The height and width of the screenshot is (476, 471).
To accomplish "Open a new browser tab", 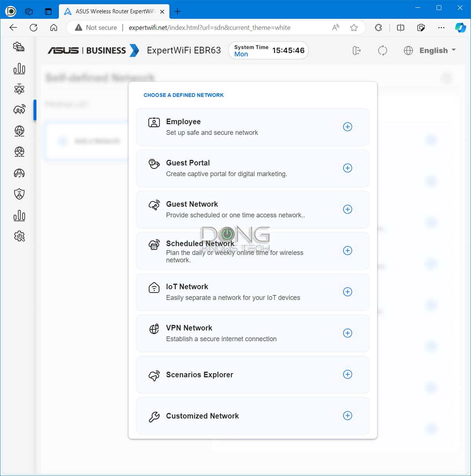I will 177,11.
